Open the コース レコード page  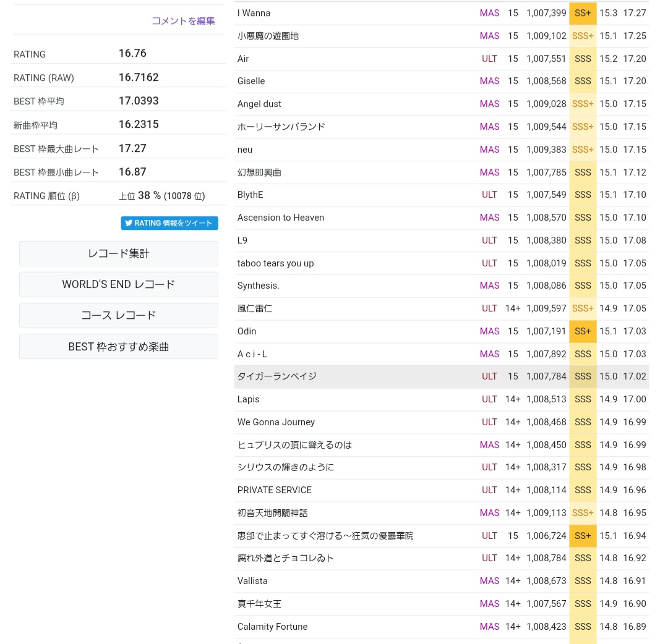(x=119, y=315)
